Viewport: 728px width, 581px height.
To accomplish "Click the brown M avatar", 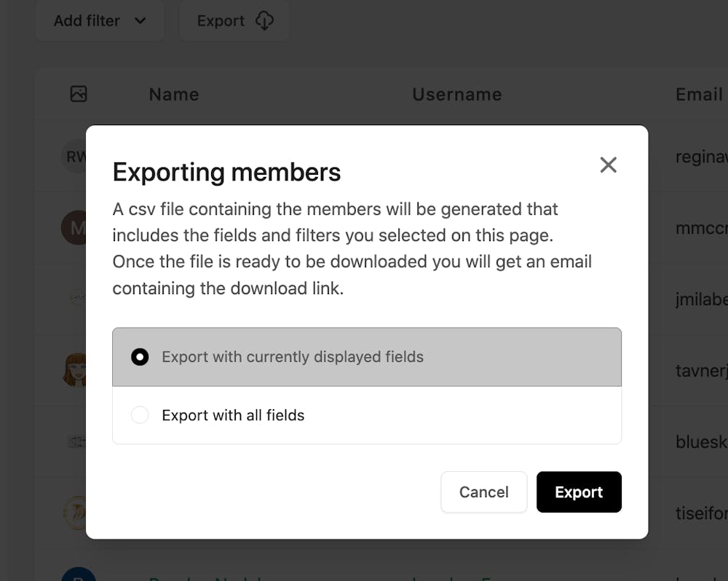I will pyautogui.click(x=74, y=229).
